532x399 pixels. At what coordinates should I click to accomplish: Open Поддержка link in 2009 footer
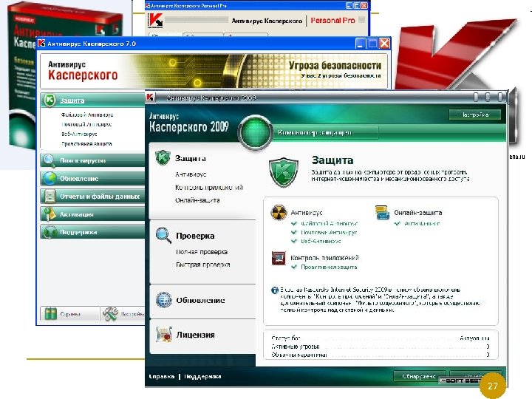[202, 376]
